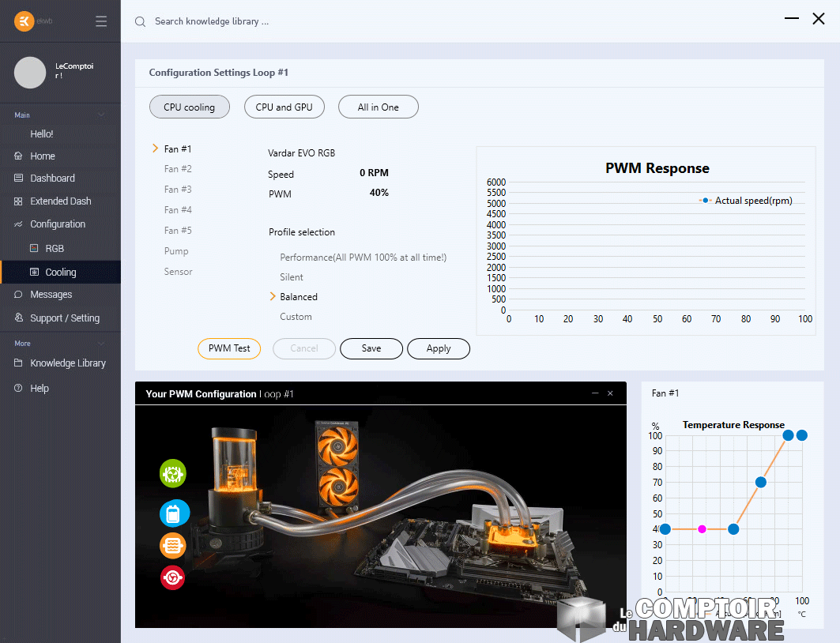The height and width of the screenshot is (643, 840).
Task: Click the search magnifier icon
Action: point(141,22)
